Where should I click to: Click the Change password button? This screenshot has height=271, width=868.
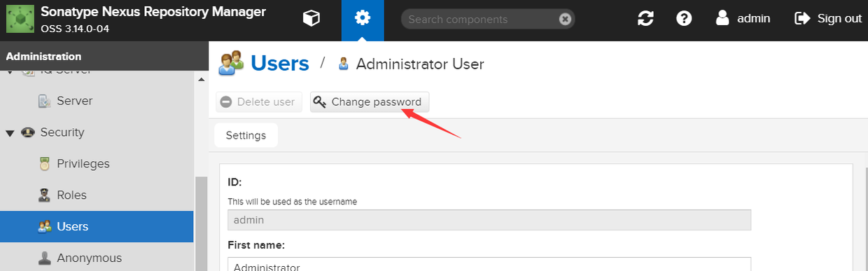click(x=370, y=102)
